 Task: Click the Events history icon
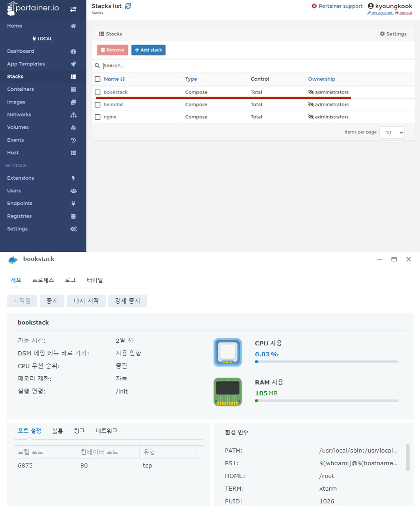click(x=73, y=140)
